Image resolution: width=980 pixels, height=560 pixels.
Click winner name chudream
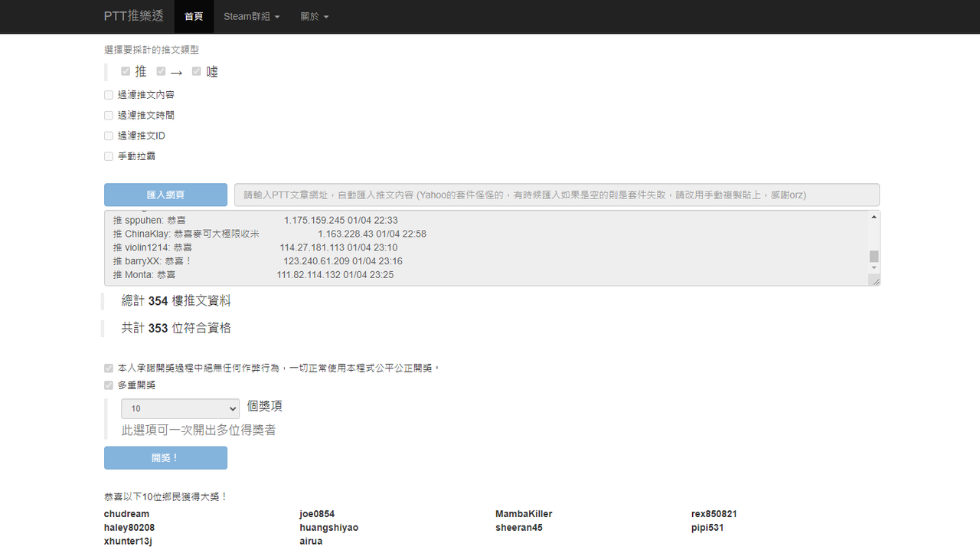click(127, 514)
